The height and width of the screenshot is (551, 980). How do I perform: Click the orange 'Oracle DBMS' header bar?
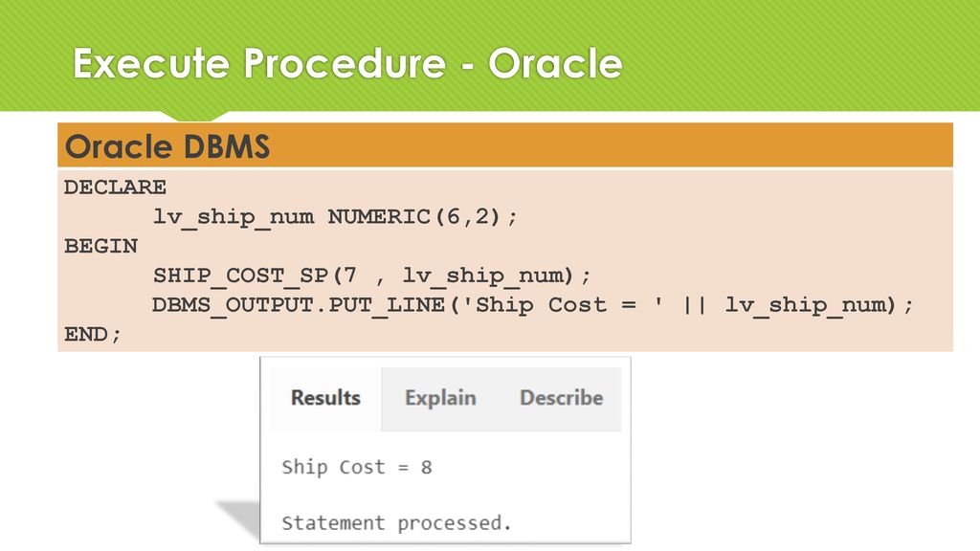[505, 145]
